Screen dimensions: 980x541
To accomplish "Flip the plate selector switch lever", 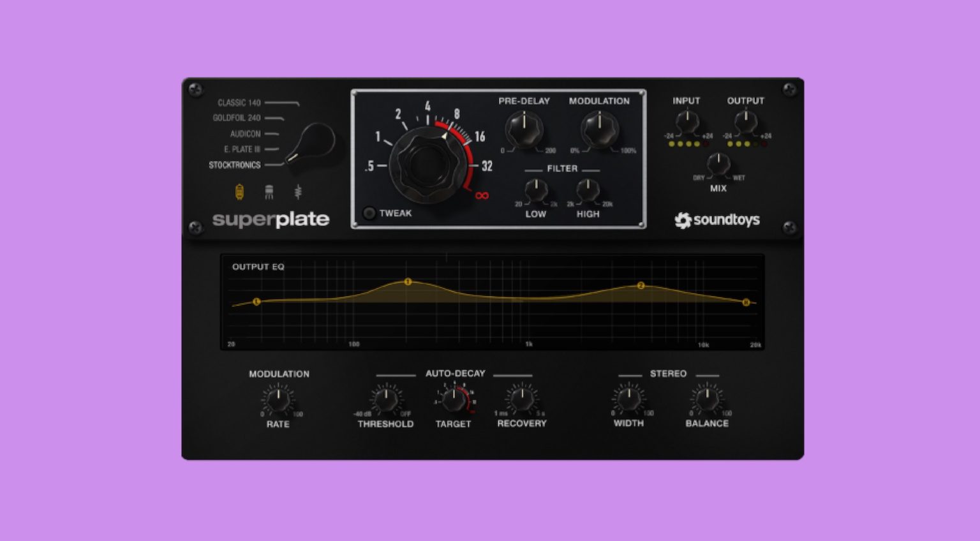I will (x=311, y=142).
